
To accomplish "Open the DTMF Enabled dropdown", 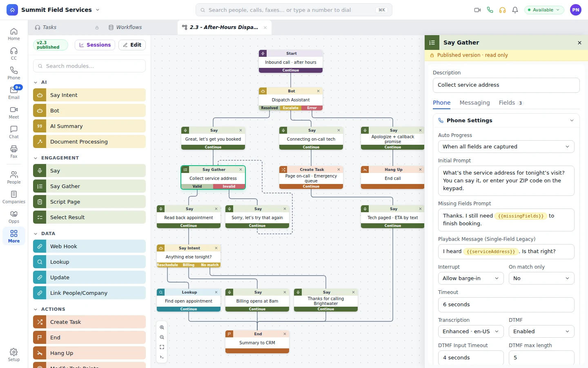I will click(x=541, y=332).
